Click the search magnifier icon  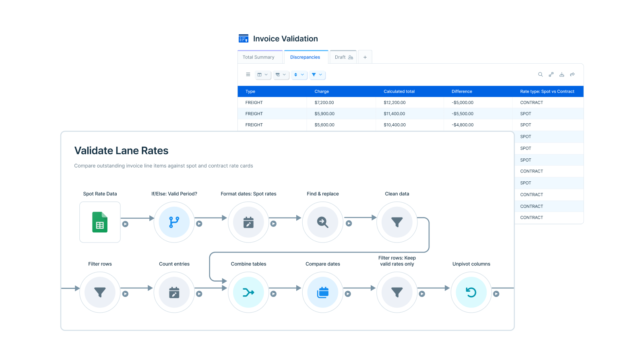[541, 75]
